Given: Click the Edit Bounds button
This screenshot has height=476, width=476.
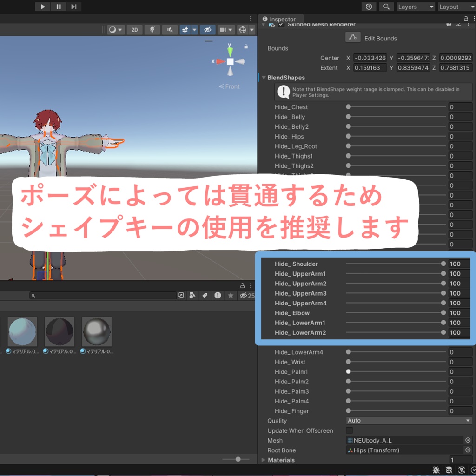Looking at the screenshot, I should (353, 38).
